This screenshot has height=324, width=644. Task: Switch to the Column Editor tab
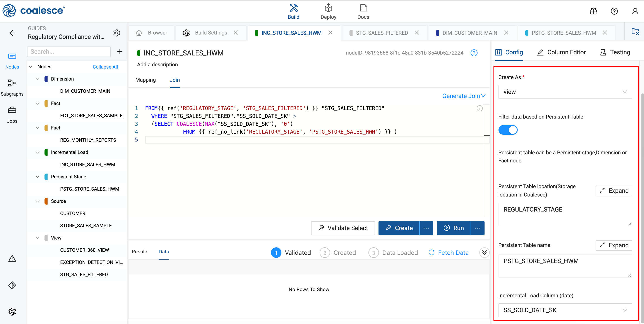coord(562,52)
